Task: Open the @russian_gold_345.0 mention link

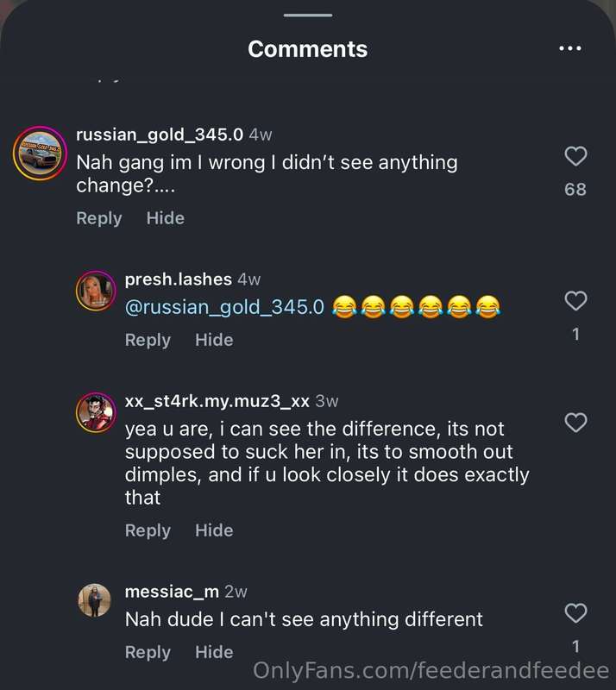Action: [x=225, y=307]
